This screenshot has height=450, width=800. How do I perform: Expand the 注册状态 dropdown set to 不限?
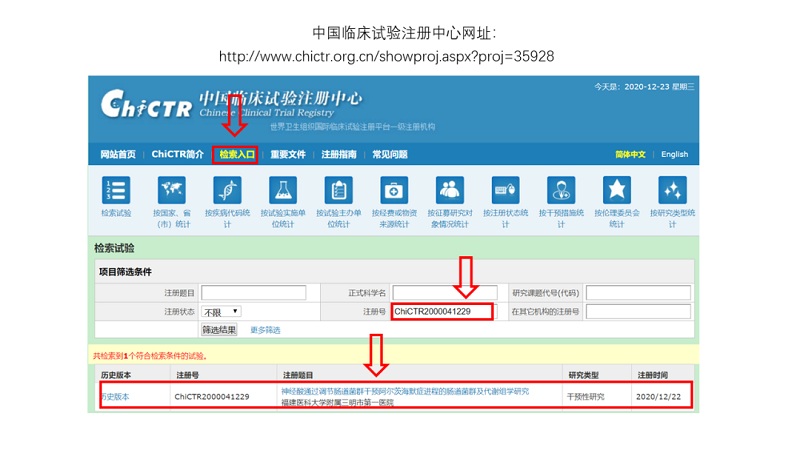[x=221, y=312]
